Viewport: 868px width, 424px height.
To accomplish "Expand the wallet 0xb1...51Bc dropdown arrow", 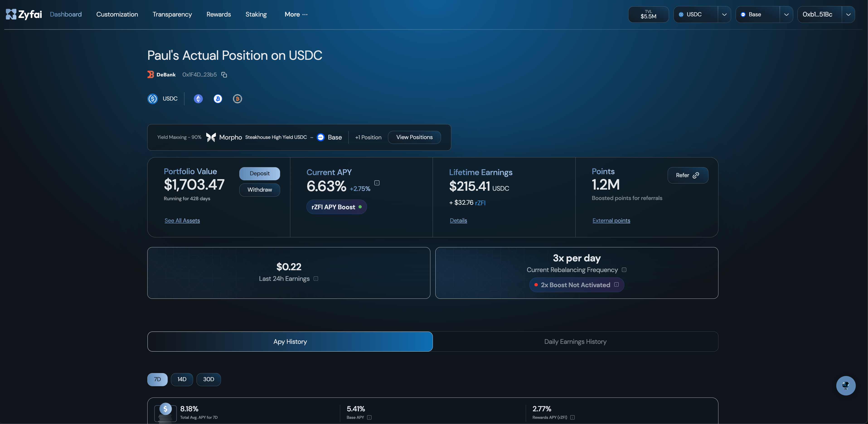I will click(848, 14).
